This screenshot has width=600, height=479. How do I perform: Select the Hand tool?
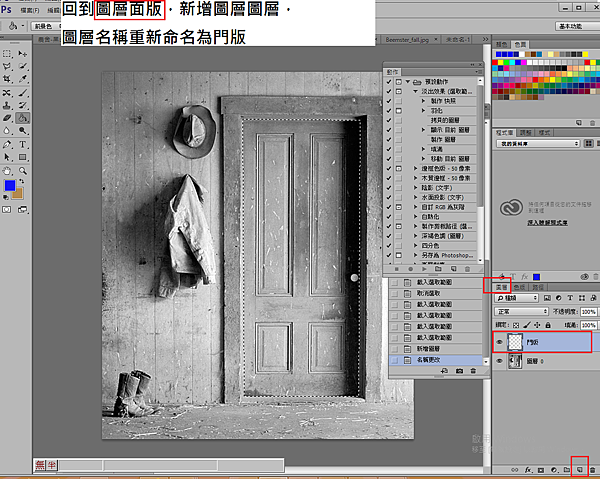point(7,171)
